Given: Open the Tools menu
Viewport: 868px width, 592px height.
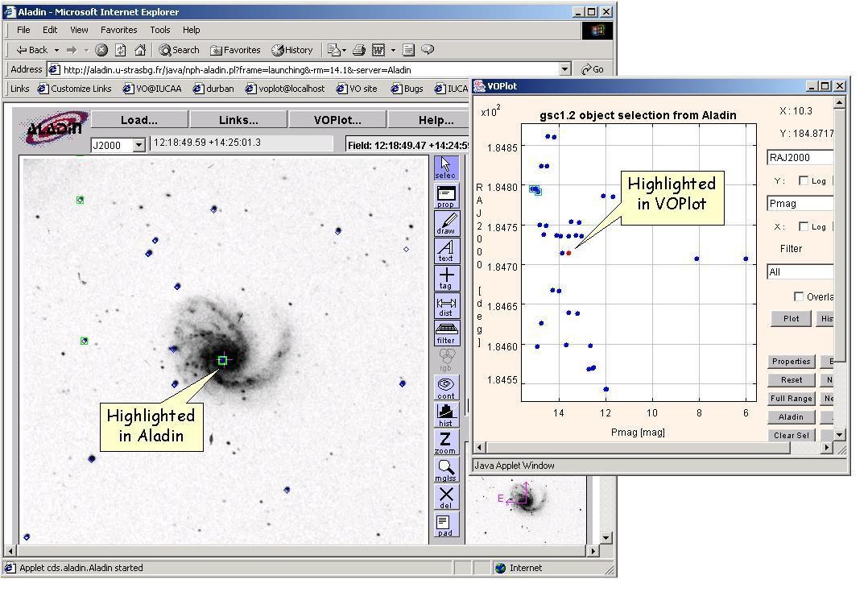Looking at the screenshot, I should pos(159,30).
